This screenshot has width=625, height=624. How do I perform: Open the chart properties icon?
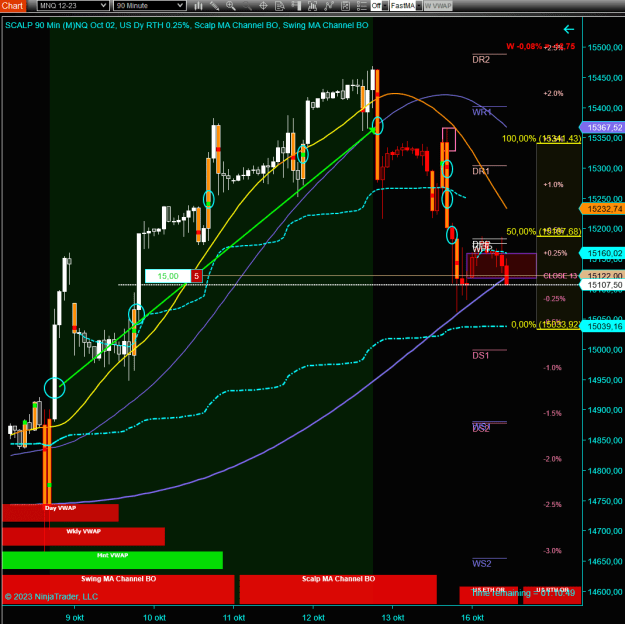click(345, 6)
